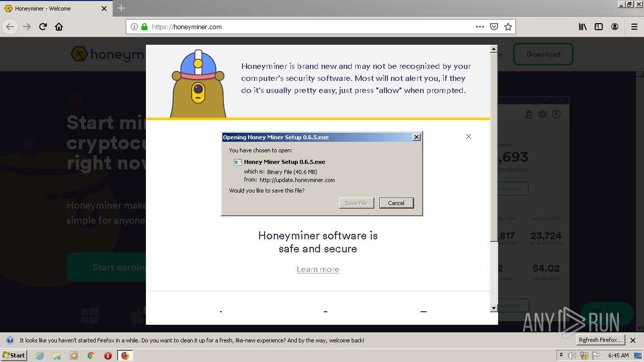
Task: Open the Firefox hamburger menu
Action: point(634,27)
